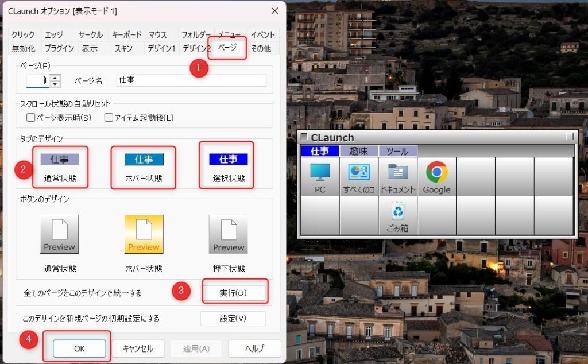588x364 pixels.
Task: Click the PC icon in CLaunch
Action: click(x=320, y=176)
